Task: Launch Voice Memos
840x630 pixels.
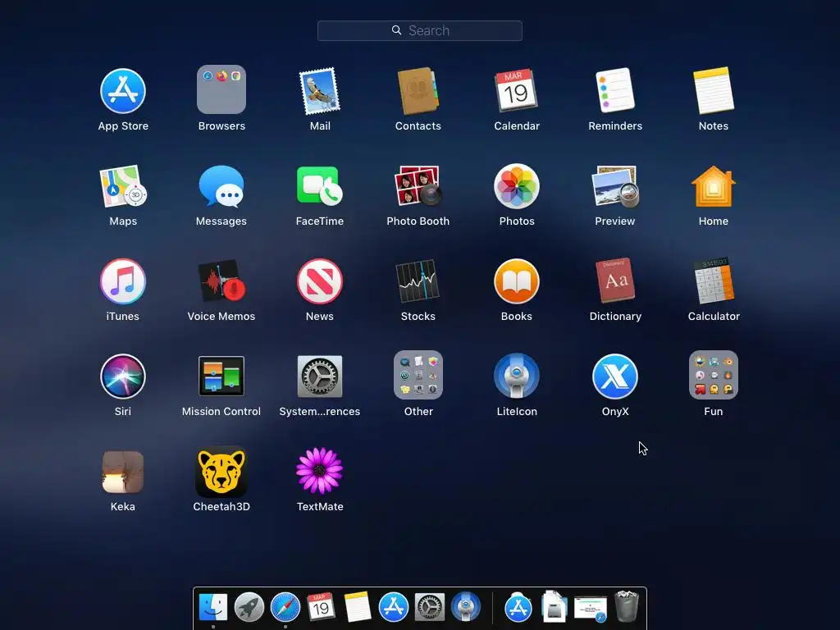Action: tap(221, 281)
